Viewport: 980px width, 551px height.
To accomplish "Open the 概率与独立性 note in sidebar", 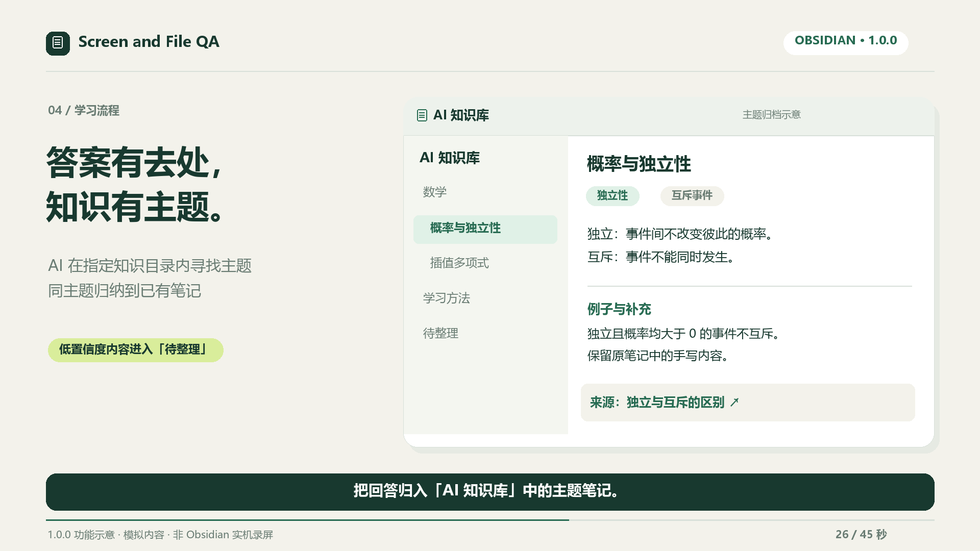I will pyautogui.click(x=485, y=229).
